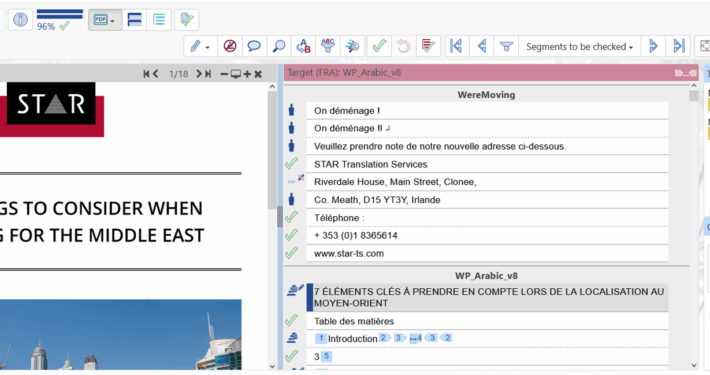Image resolution: width=710 pixels, height=375 pixels.
Task: Select segment 'On déménage !!'
Action: [x=487, y=128]
